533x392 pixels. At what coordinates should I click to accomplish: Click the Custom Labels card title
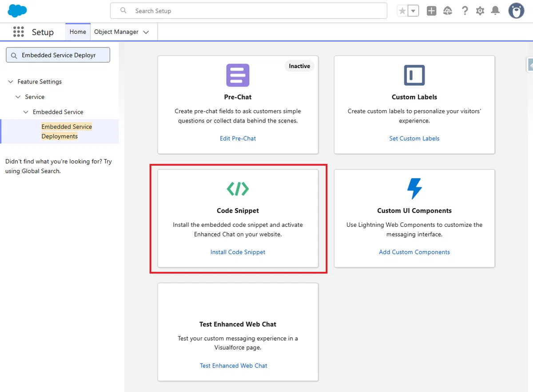click(414, 97)
